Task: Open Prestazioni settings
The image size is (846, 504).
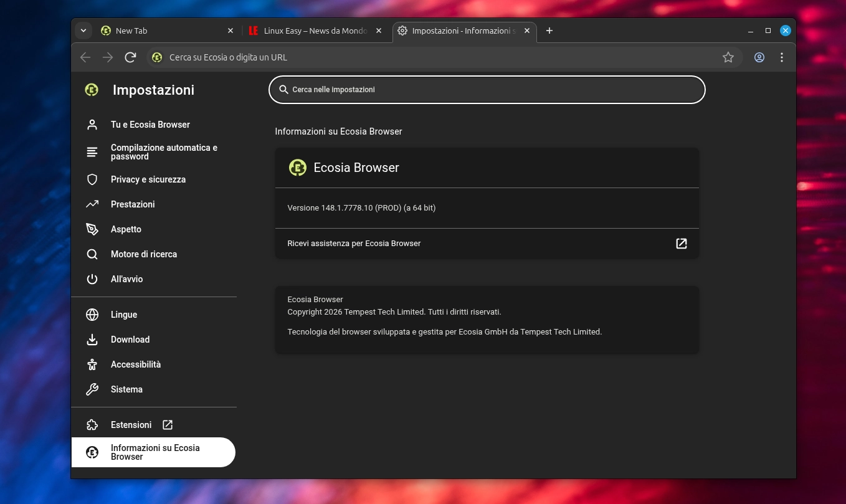Action: [154, 204]
